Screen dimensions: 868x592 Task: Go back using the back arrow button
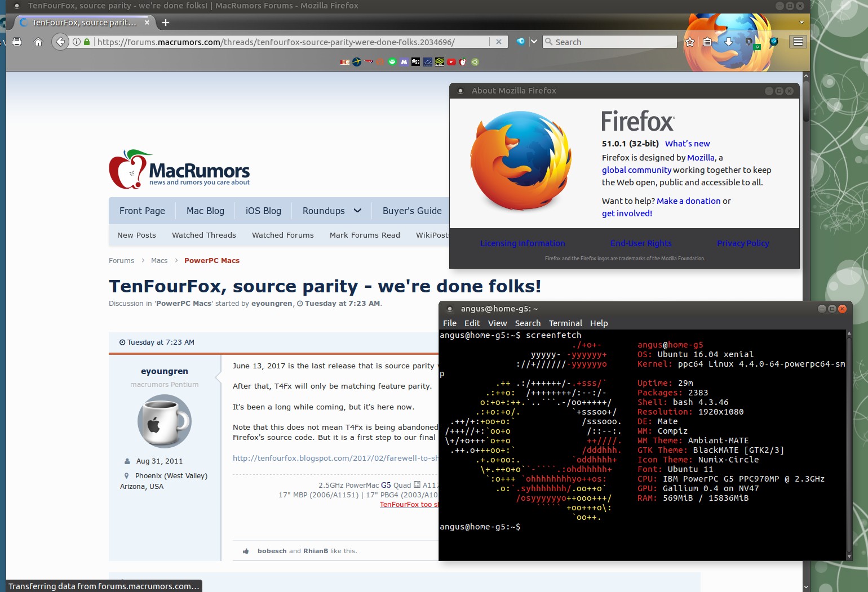pyautogui.click(x=60, y=42)
